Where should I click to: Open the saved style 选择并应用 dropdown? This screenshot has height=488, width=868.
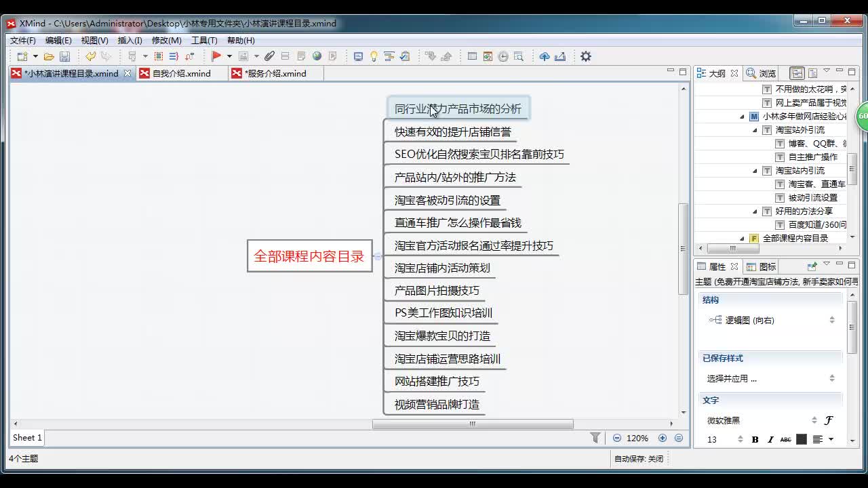tap(832, 378)
